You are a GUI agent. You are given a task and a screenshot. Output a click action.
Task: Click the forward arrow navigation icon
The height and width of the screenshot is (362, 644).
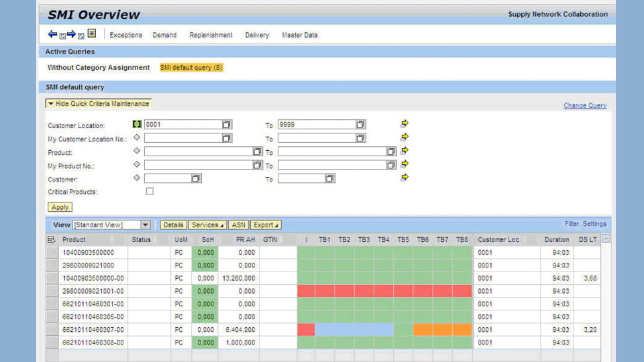point(71,34)
